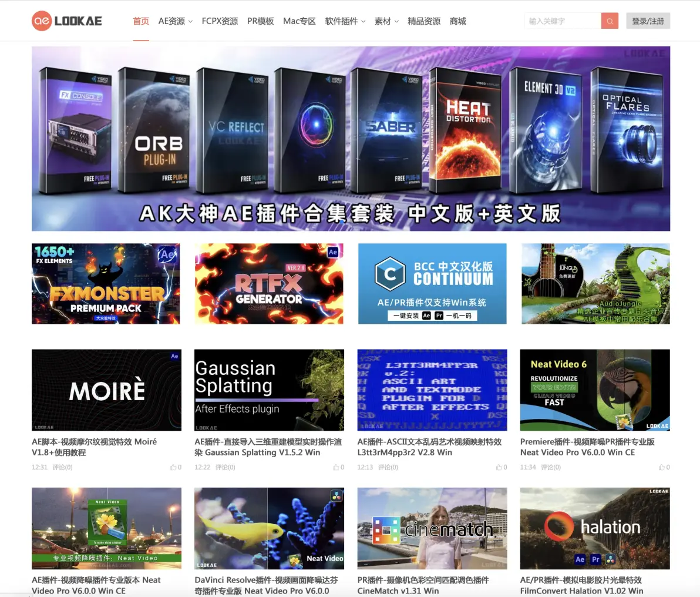Screen dimensions: 700x597
Task: Open the CineMatch v1.31 Win title link
Action: click(423, 585)
